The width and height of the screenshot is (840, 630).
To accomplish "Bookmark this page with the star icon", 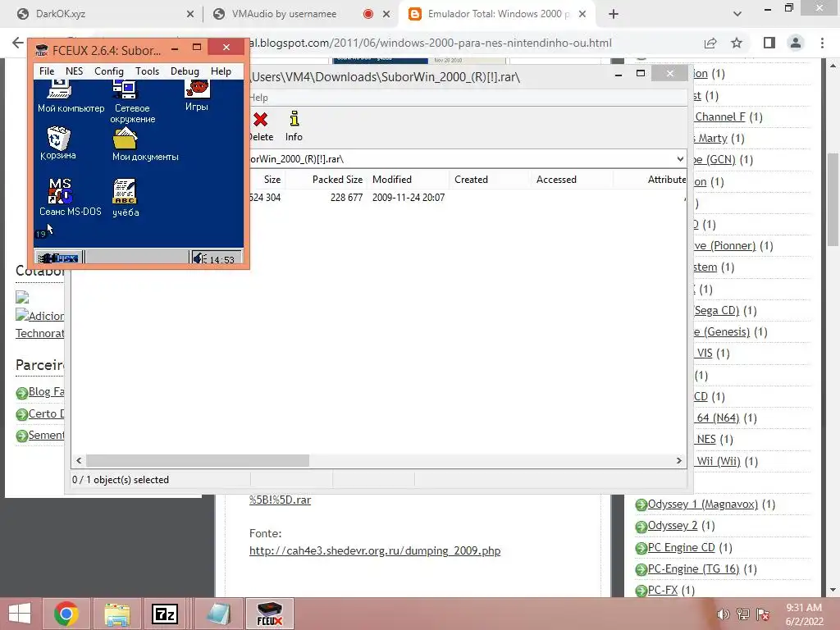I will tap(737, 43).
